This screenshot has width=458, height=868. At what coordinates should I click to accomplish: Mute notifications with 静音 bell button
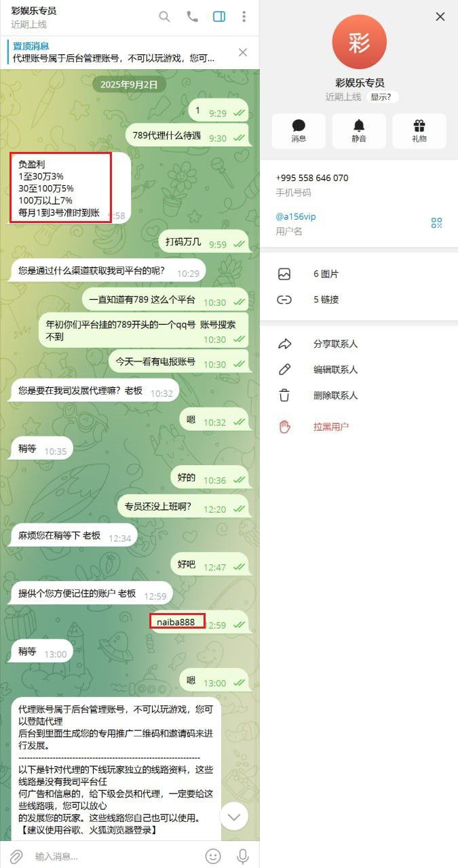pos(359,131)
